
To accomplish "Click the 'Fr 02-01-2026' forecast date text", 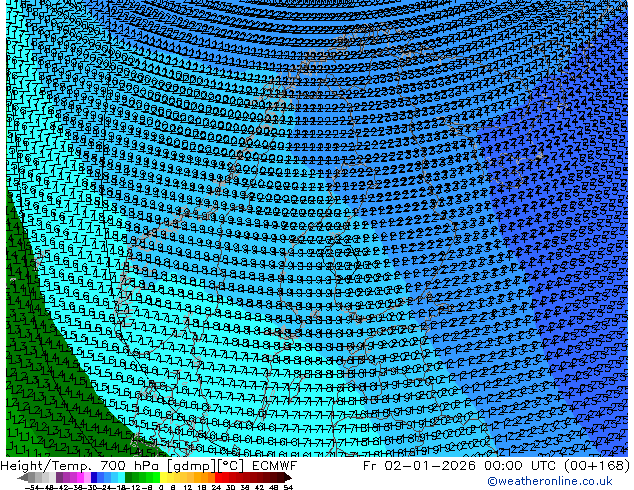I will click(419, 465).
